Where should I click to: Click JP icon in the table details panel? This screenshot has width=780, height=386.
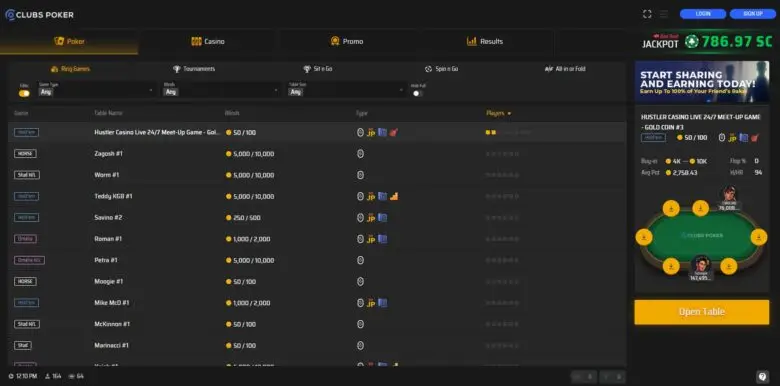(x=732, y=138)
